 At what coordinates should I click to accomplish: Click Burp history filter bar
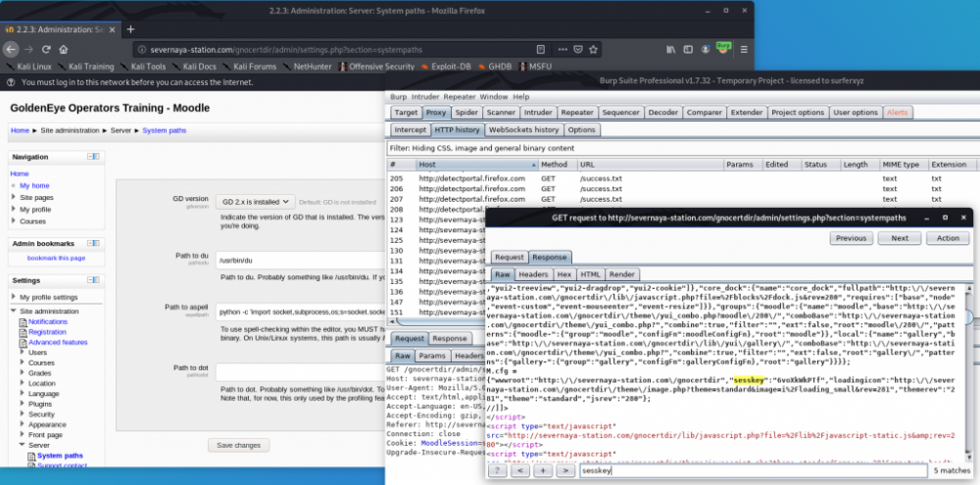pyautogui.click(x=682, y=148)
